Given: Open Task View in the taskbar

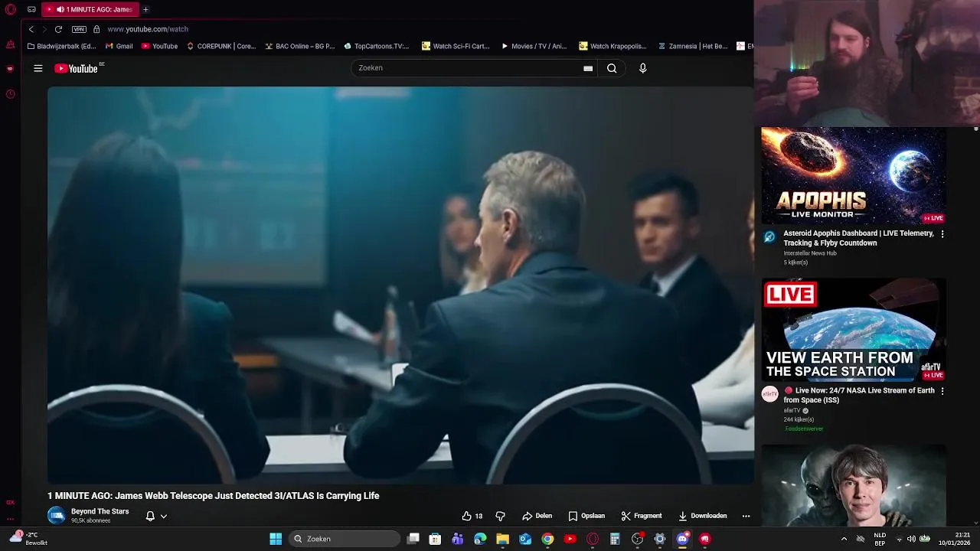Looking at the screenshot, I should [x=413, y=539].
